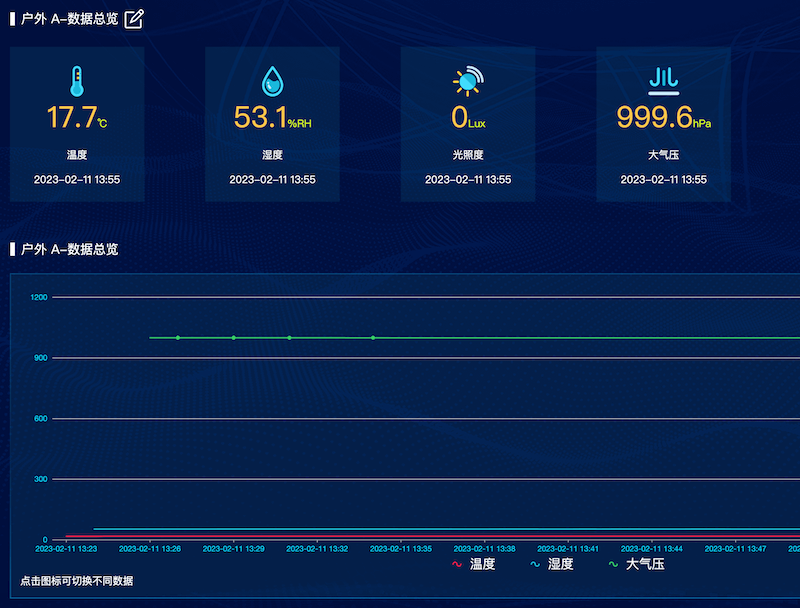The width and height of the screenshot is (800, 608).
Task: Click the sun light intensity icon
Action: tap(467, 81)
